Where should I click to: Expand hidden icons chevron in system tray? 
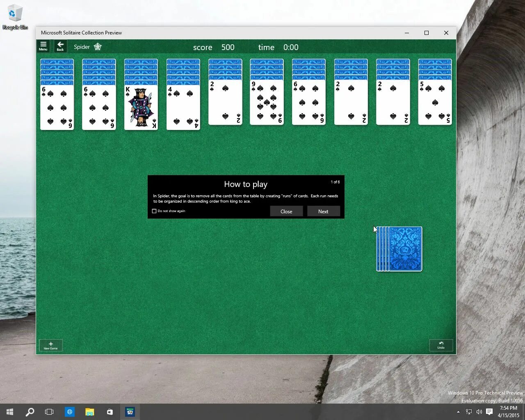point(458,411)
